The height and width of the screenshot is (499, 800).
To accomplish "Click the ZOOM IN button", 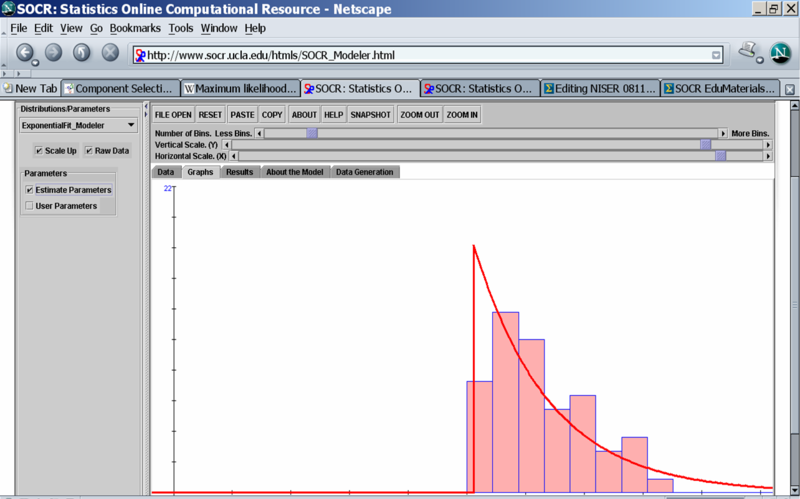I will [x=462, y=115].
